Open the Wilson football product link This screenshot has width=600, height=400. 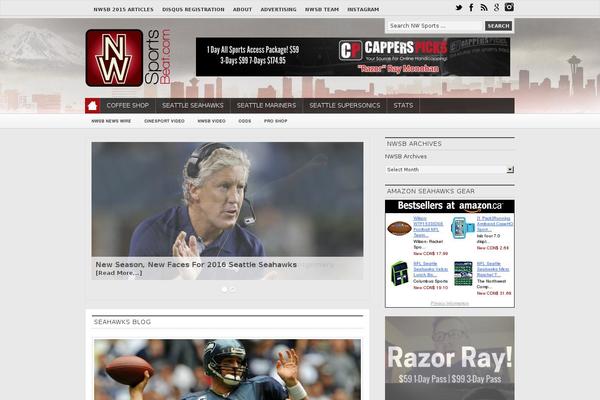point(428,227)
